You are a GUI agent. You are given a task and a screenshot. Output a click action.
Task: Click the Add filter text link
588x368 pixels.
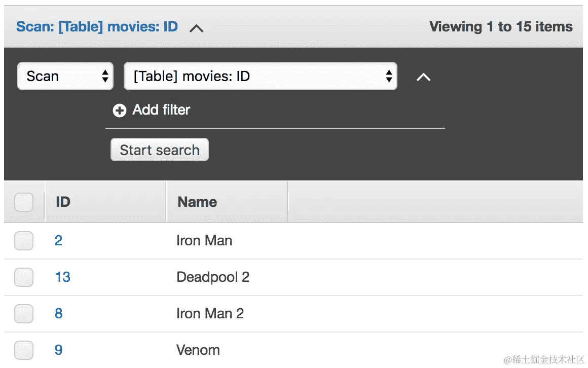[161, 110]
